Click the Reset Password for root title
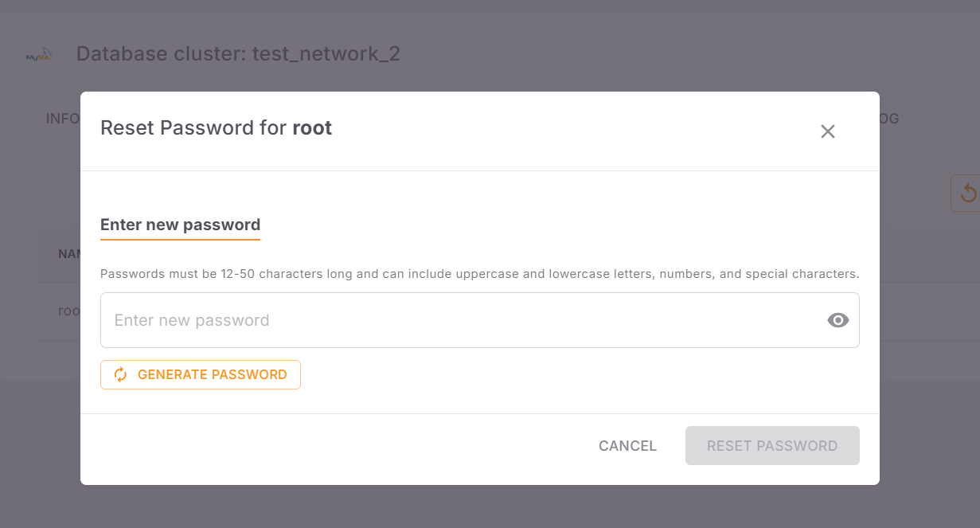This screenshot has height=528, width=980. pos(216,127)
